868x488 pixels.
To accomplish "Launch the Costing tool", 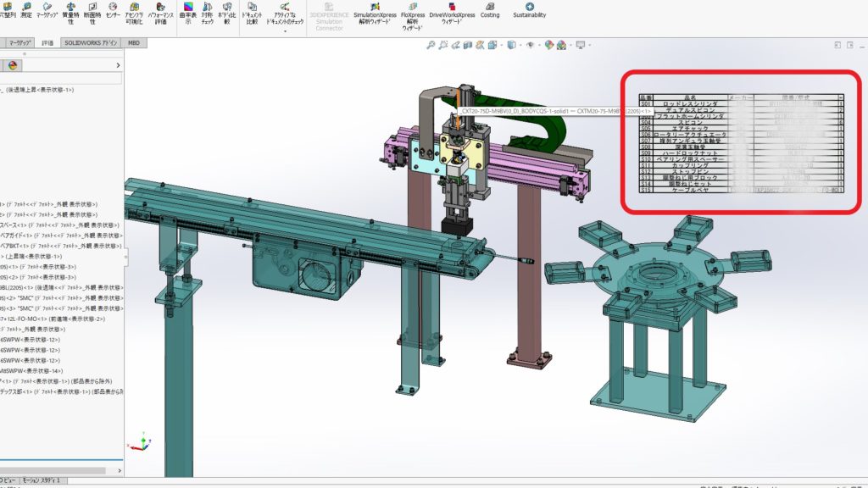I will pyautogui.click(x=490, y=11).
